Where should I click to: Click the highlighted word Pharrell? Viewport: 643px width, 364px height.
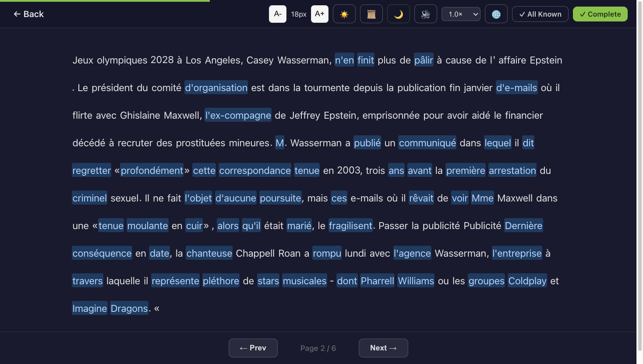click(x=377, y=281)
